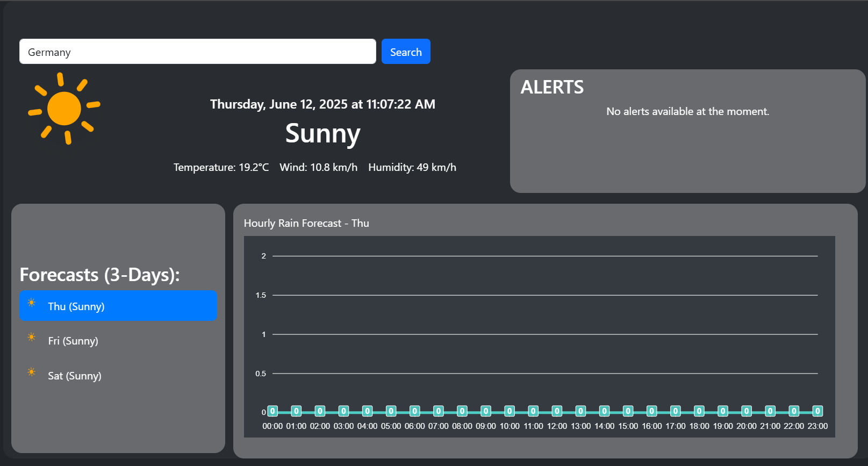Click the 15:00 rain data point
Screen dimensions: 868x466
point(628,411)
